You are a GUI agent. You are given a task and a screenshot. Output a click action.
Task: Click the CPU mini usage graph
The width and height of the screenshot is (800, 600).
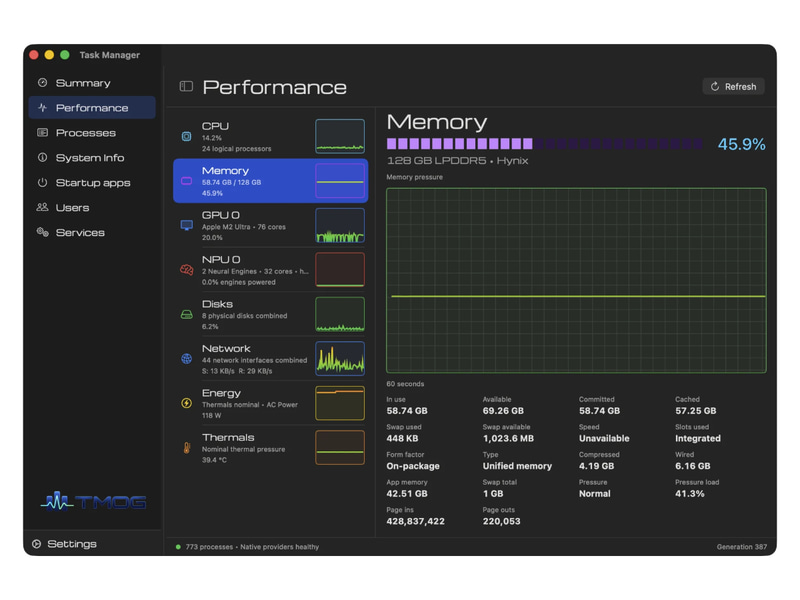pos(340,136)
